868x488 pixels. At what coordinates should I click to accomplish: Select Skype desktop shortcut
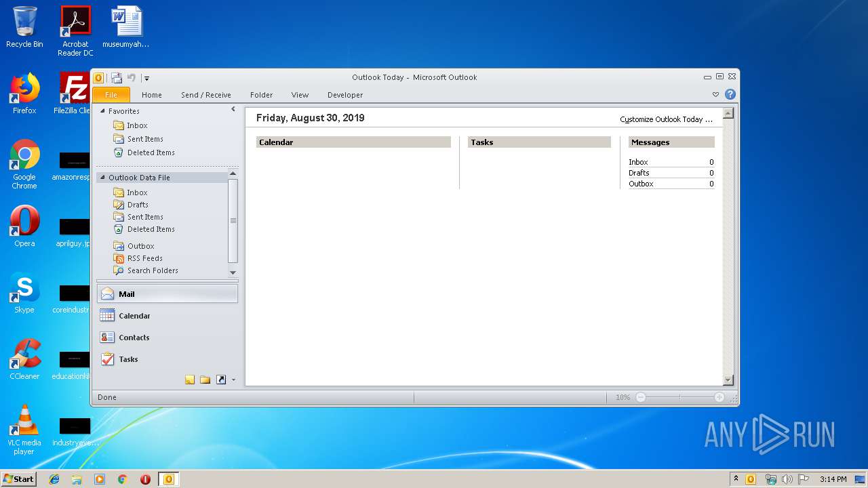tap(24, 293)
